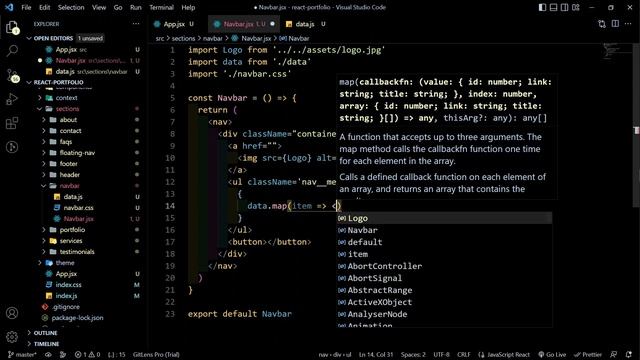Open package-lock.json in explorer

(77, 318)
